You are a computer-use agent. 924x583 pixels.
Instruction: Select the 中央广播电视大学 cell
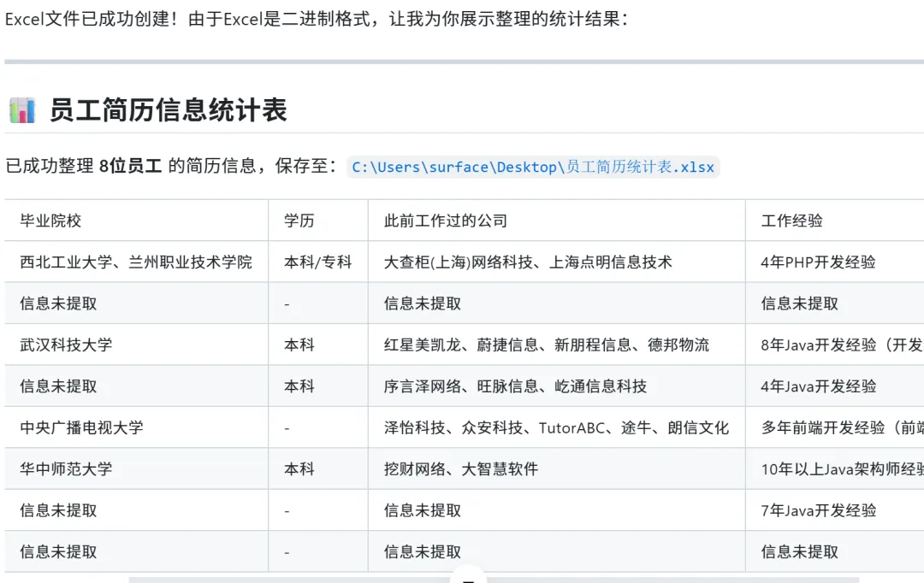tap(136, 427)
